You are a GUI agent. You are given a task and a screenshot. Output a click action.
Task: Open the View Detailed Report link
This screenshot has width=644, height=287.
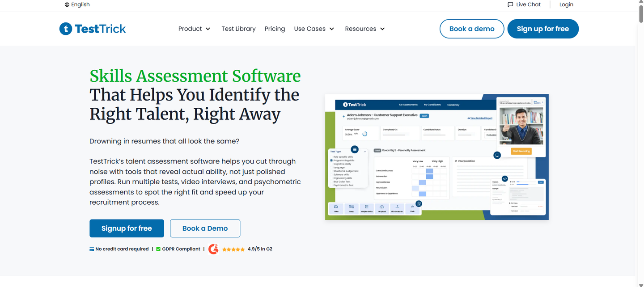pos(480,118)
